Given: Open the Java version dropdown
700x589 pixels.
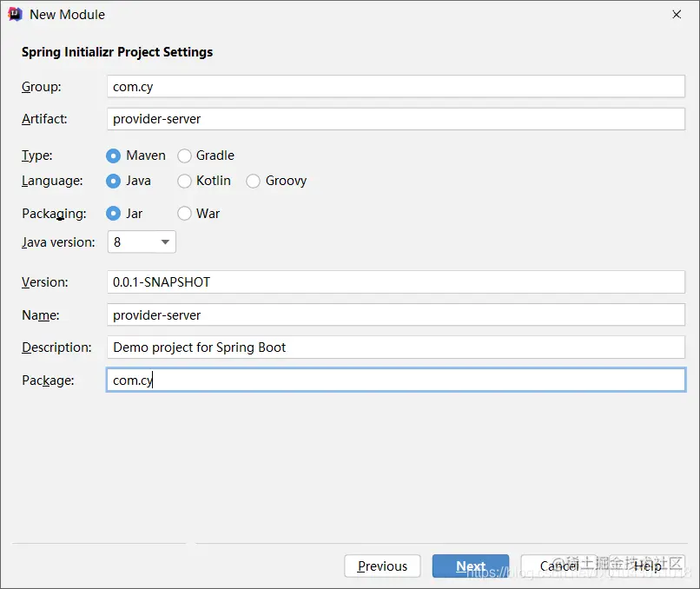Looking at the screenshot, I should (142, 242).
